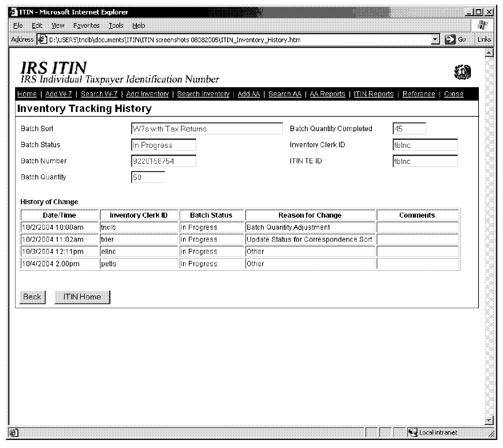
Task: Click the scrollbar up arrow
Action: click(489, 53)
